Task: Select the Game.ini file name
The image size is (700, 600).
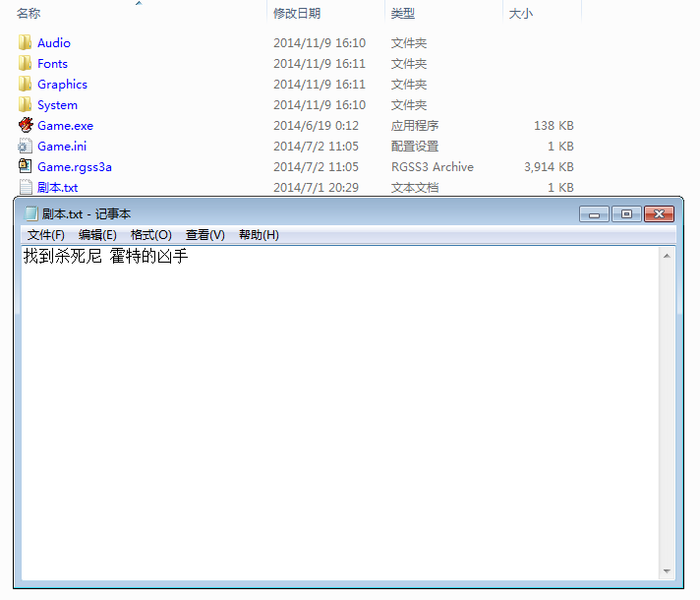Action: (62, 147)
